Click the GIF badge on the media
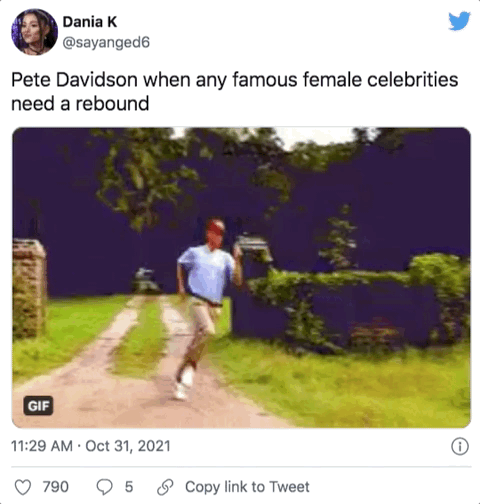 click(x=38, y=406)
